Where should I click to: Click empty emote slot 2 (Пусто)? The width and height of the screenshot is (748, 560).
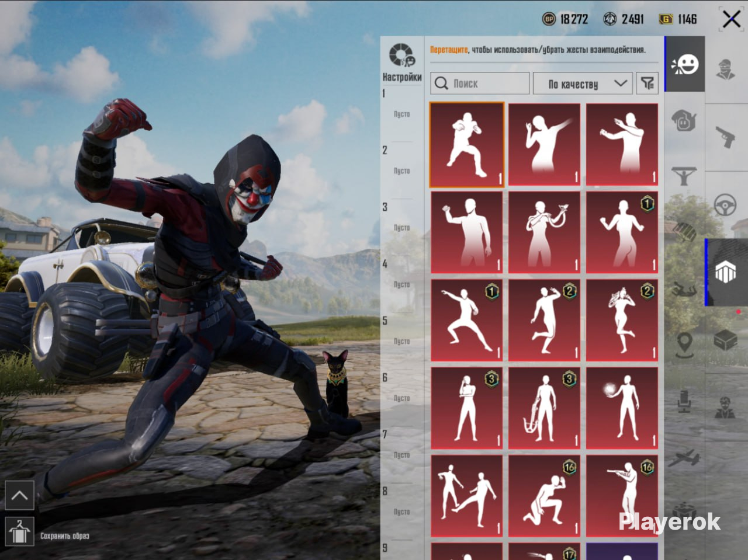tap(401, 171)
